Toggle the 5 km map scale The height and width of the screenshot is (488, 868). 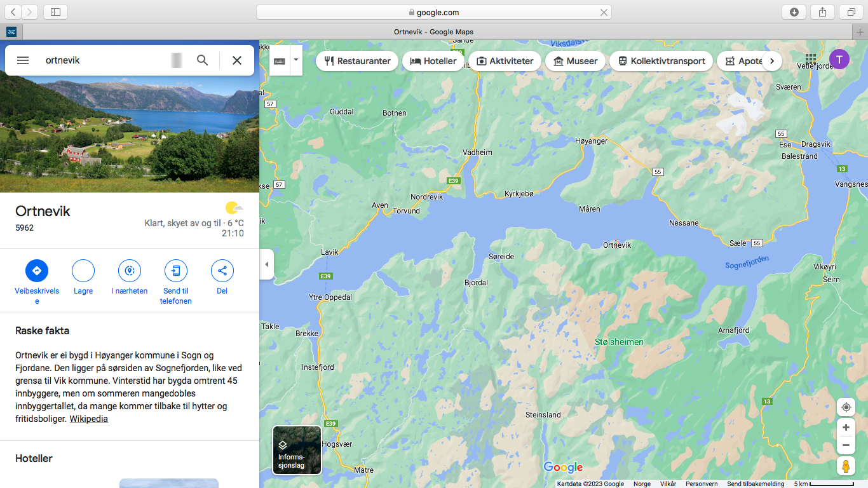824,484
